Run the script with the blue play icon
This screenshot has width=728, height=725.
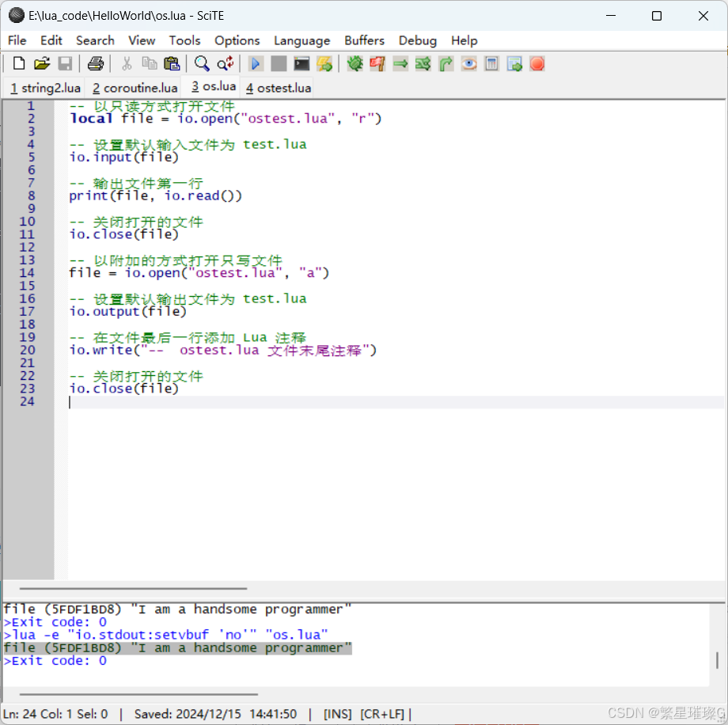point(255,63)
